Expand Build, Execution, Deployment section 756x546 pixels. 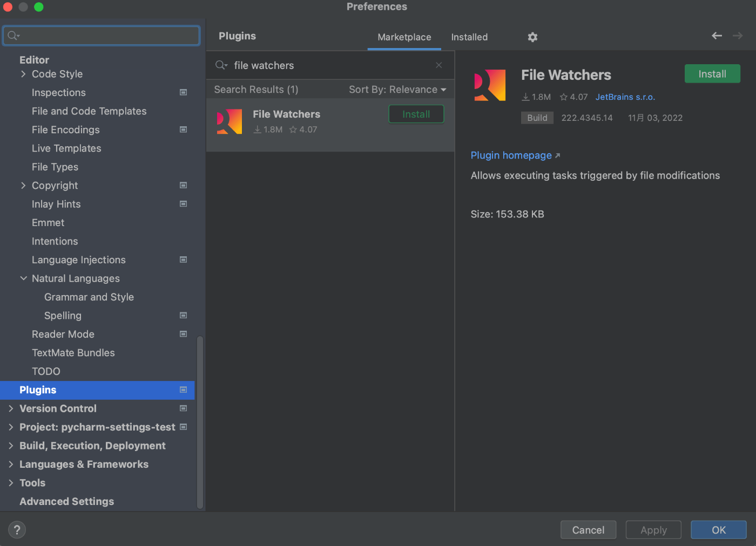coord(11,446)
